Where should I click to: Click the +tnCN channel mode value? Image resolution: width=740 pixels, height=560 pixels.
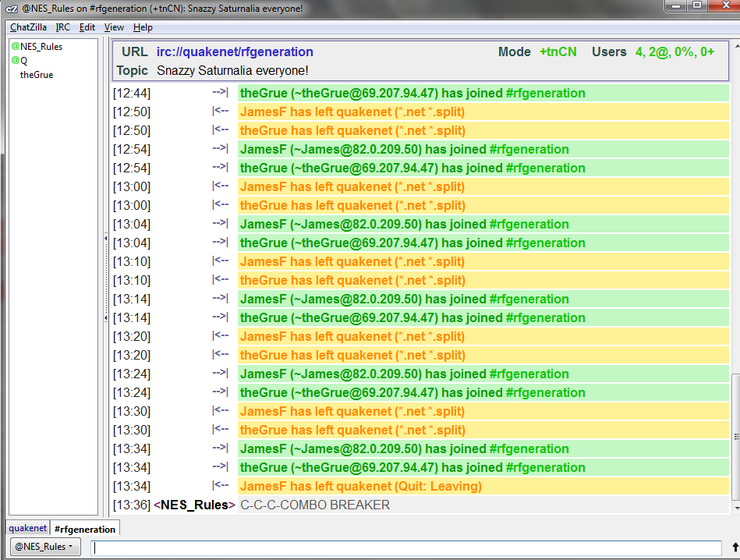pos(558,52)
